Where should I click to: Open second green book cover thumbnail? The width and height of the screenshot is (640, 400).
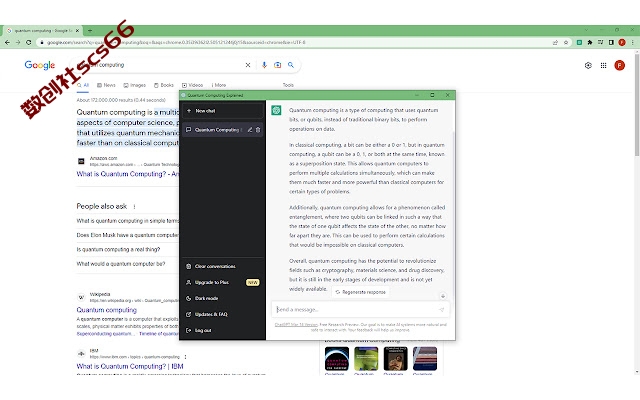point(366,359)
